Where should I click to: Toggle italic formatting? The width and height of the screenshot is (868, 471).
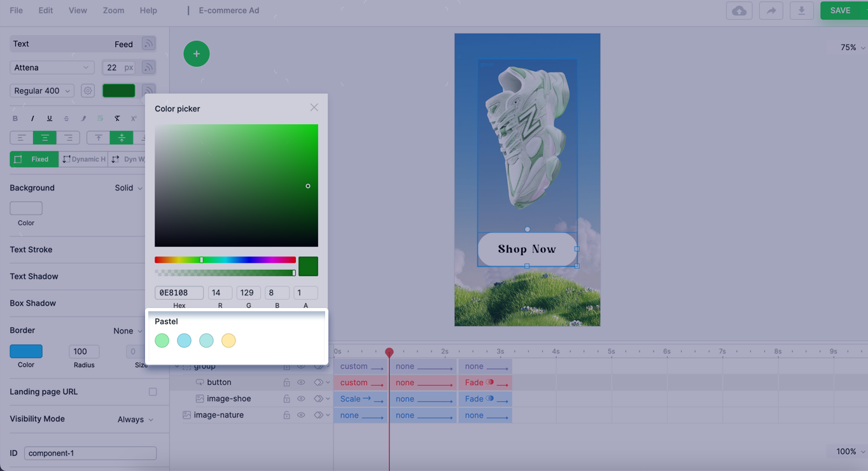coord(32,118)
